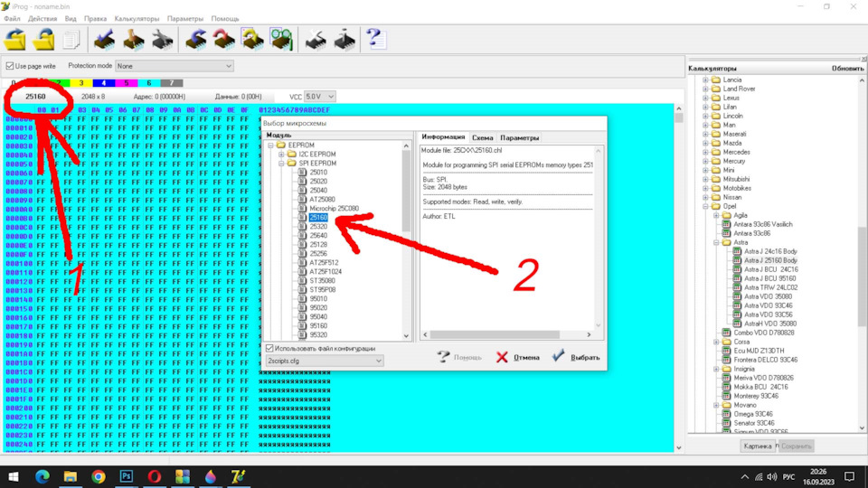Collapse the Astra folder in calculators

(716, 242)
